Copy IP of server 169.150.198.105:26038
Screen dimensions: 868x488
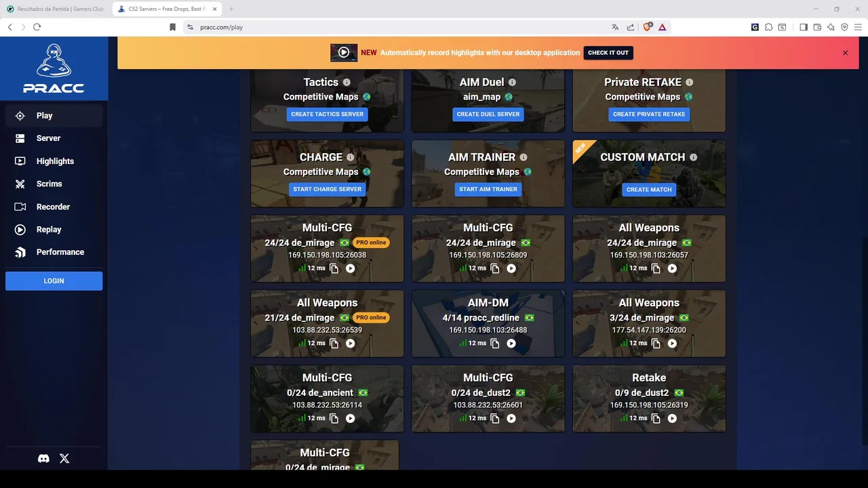334,268
